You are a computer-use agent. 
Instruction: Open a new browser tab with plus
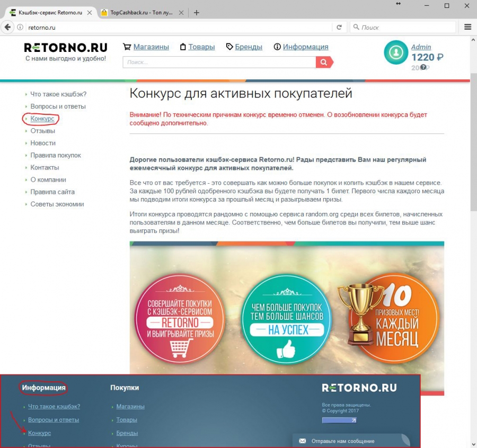tap(197, 13)
